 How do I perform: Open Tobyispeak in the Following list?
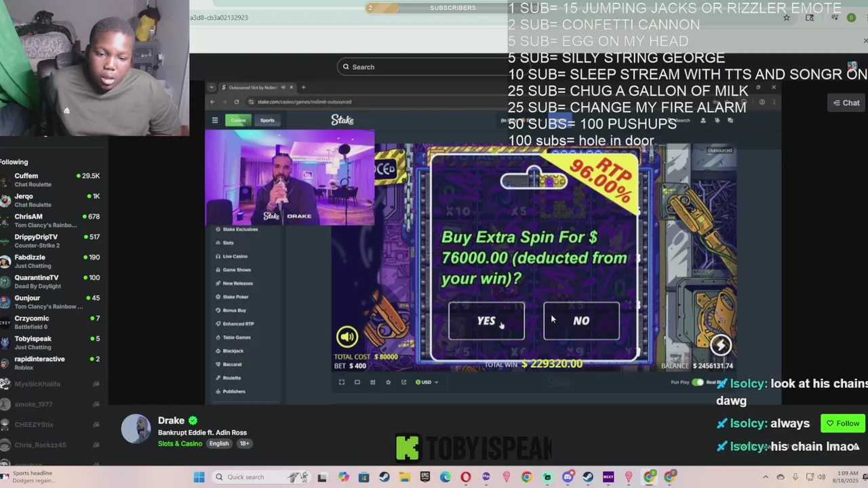click(51, 342)
